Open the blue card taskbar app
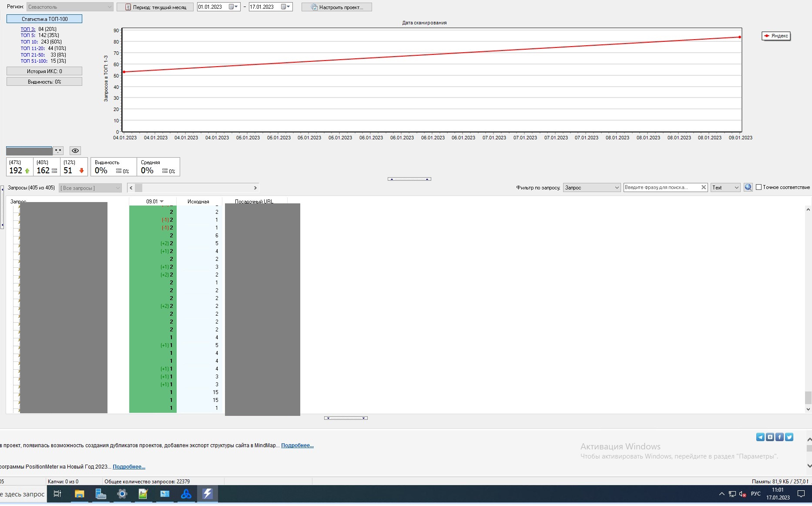 tap(164, 494)
